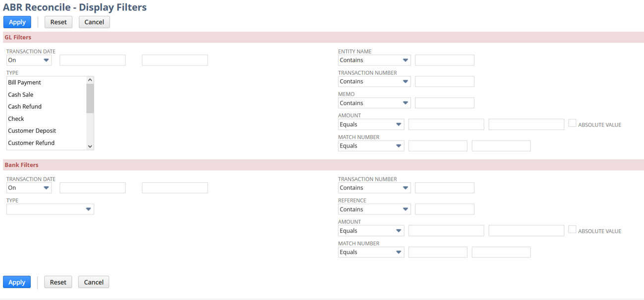
Task: Open GL Match Number Equals dropdown
Action: (x=370, y=146)
